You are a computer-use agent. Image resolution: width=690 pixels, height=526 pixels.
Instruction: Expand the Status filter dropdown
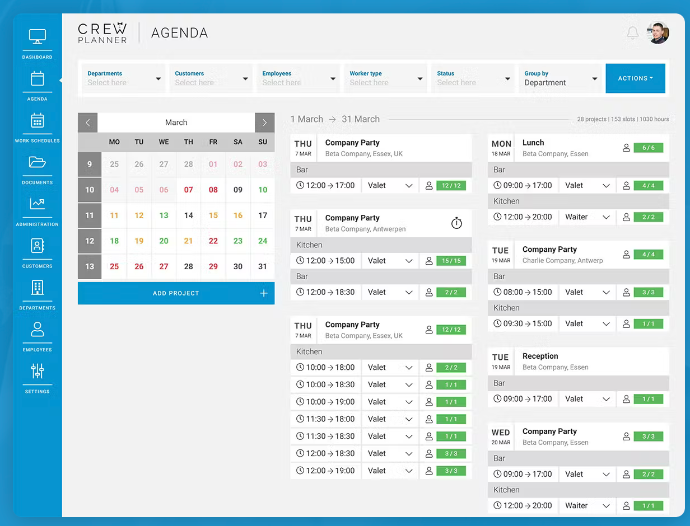(473, 78)
